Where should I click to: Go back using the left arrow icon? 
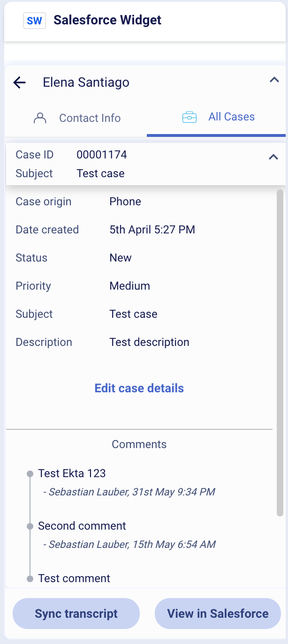pos(19,83)
